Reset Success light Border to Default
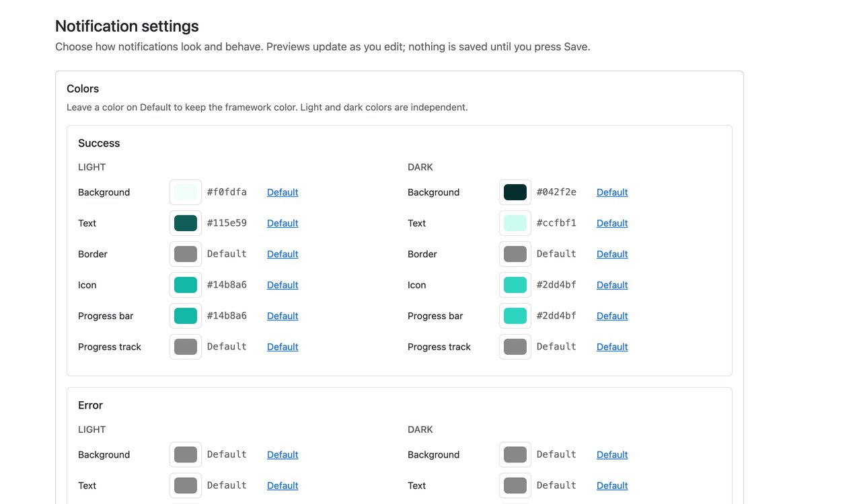The image size is (861, 504). click(x=283, y=254)
